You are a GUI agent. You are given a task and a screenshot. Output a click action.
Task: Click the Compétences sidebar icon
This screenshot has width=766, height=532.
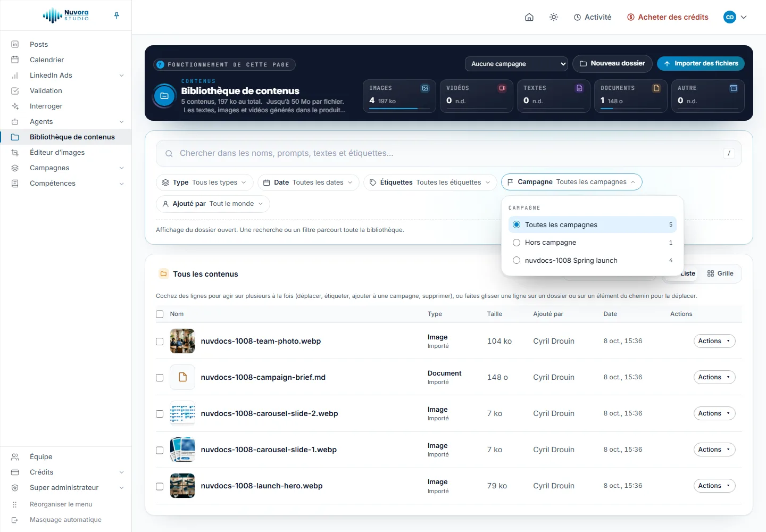click(x=15, y=183)
